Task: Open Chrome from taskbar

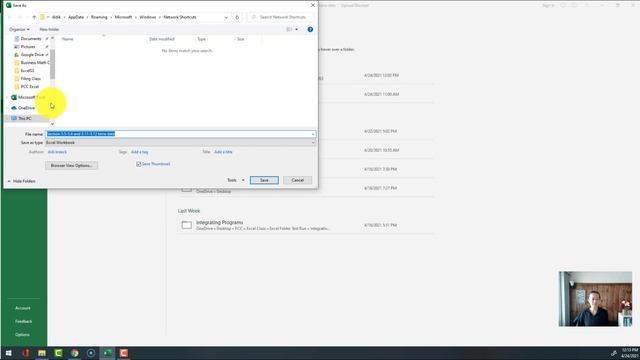Action: coord(75,353)
